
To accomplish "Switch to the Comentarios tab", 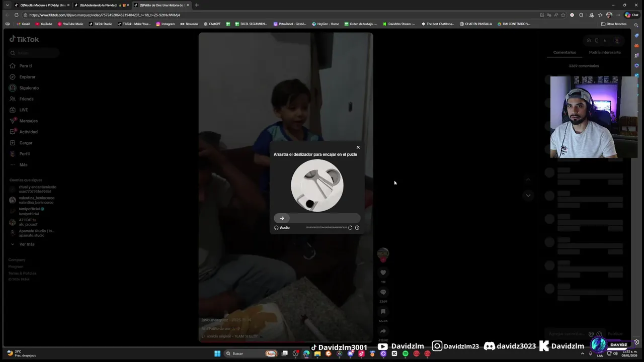I will (565, 52).
